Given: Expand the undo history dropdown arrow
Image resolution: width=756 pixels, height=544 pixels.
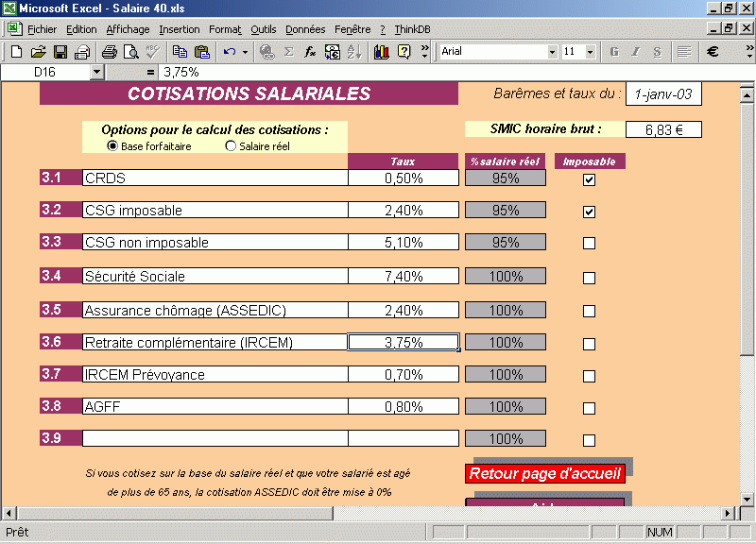Looking at the screenshot, I should (245, 52).
